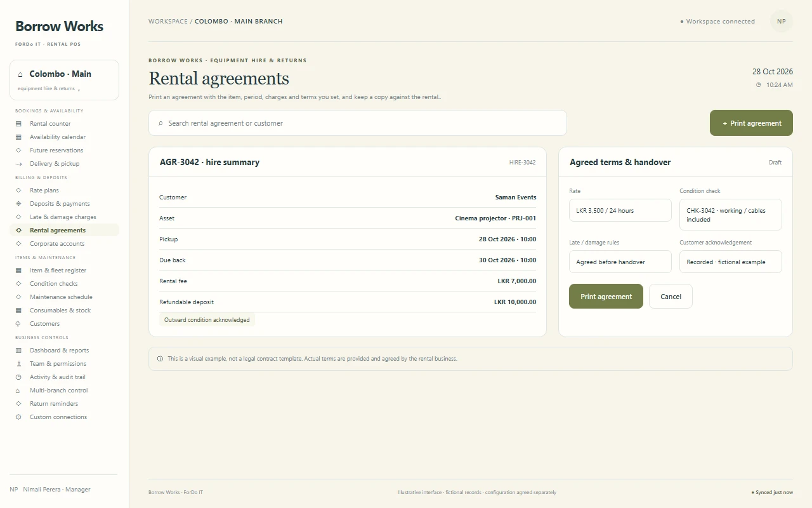Screen dimensions: 812x508
Task: Focus the search rental agreement field
Action: [358, 123]
